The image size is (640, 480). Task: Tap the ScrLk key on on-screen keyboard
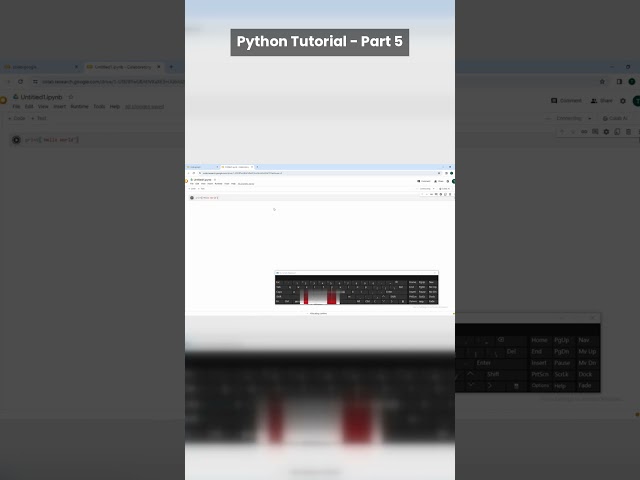[x=561, y=374]
